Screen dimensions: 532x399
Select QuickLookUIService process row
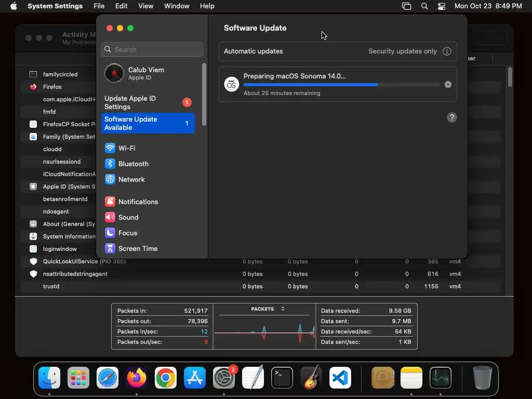pos(260,262)
